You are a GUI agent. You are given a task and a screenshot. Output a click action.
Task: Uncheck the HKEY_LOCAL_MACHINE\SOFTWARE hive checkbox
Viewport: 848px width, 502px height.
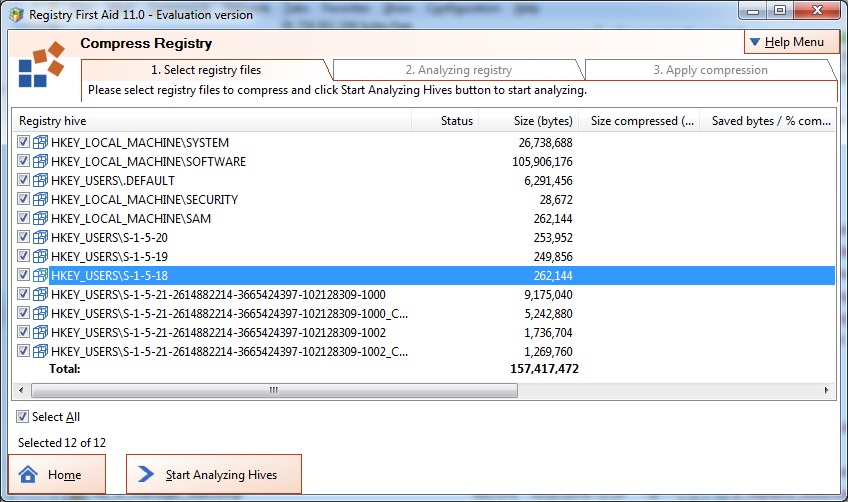click(23, 161)
